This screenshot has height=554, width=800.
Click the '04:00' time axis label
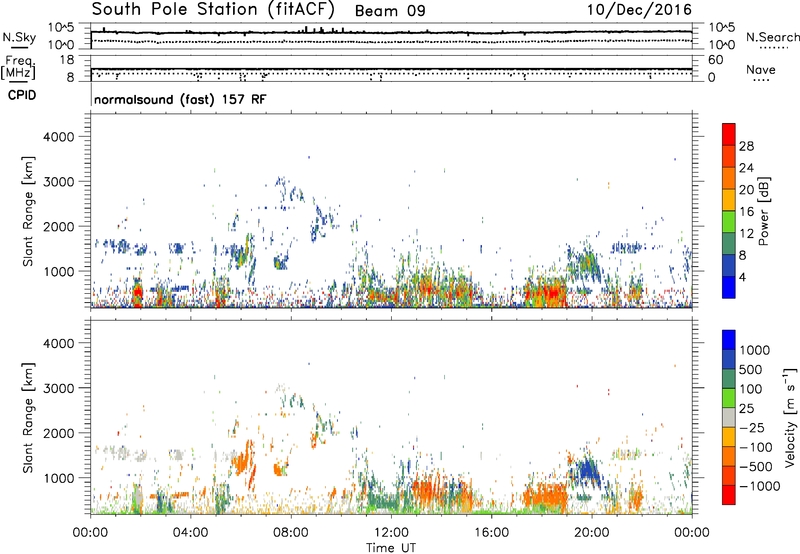click(190, 533)
